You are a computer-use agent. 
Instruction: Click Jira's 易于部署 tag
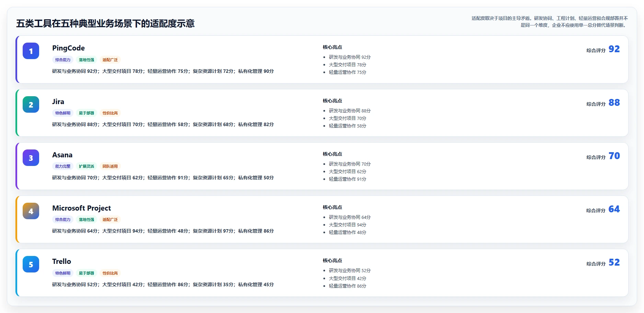87,113
